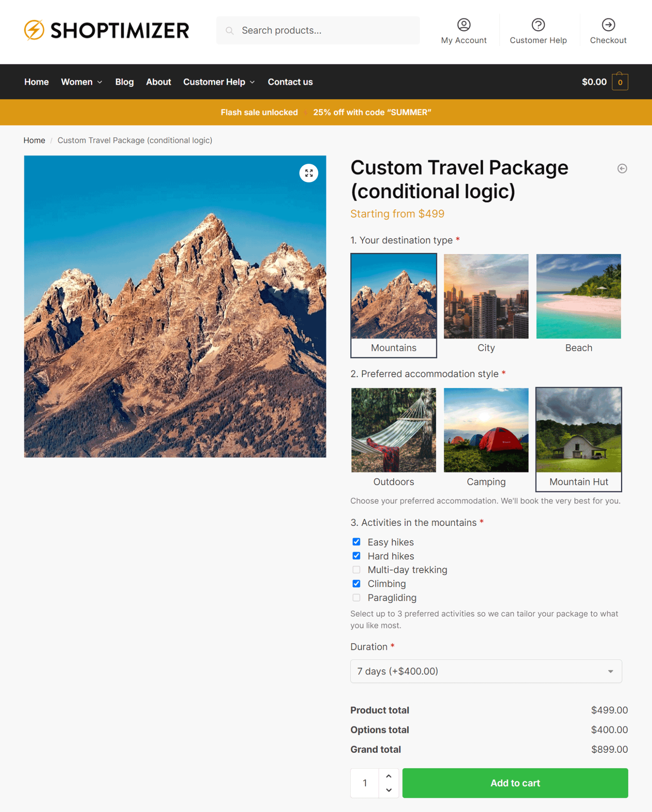Viewport: 652px width, 812px height.
Task: Expand the product image with the fullscreen icon
Action: click(309, 173)
